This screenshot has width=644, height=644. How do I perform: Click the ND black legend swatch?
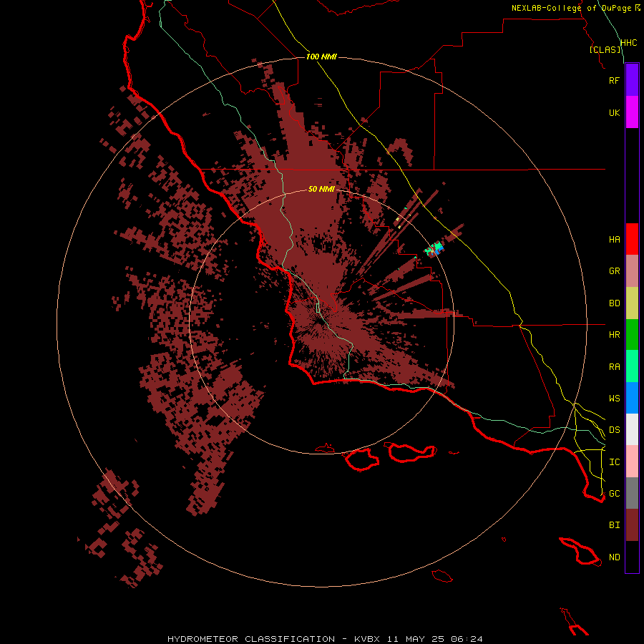pos(632,557)
